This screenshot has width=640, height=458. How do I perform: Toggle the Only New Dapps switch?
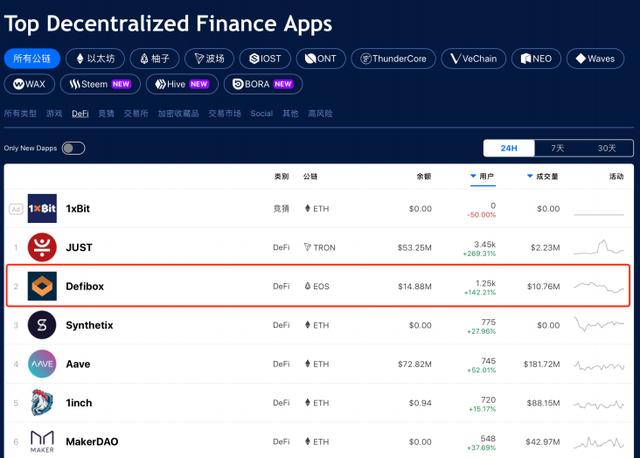click(x=73, y=148)
